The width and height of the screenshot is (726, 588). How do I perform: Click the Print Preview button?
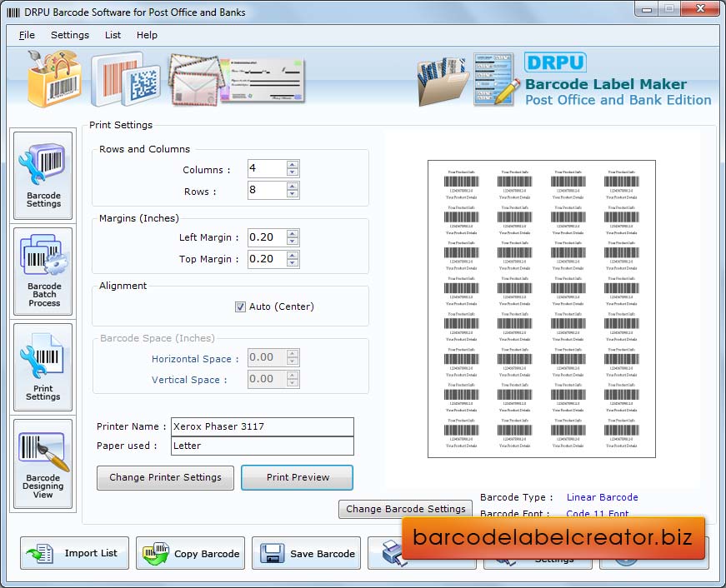[298, 477]
